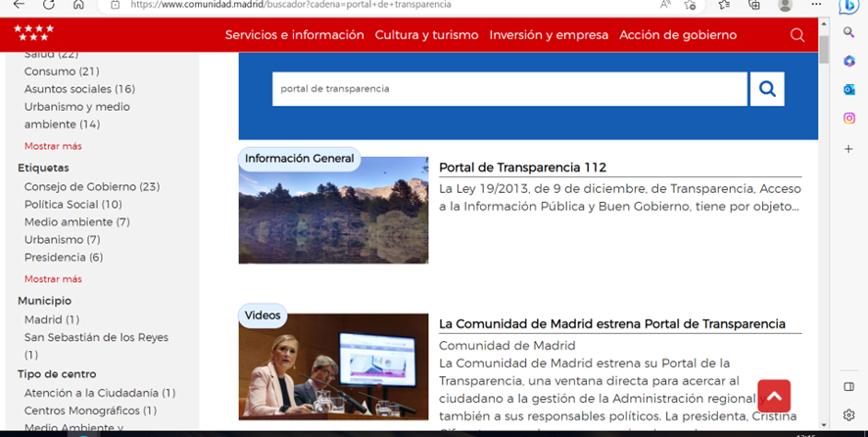Click the Etiquetas section heading
Image resolution: width=868 pixels, height=437 pixels.
43,168
